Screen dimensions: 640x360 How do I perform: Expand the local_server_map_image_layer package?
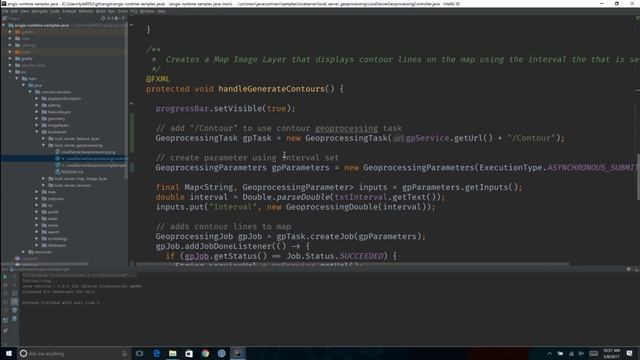(x=43, y=179)
